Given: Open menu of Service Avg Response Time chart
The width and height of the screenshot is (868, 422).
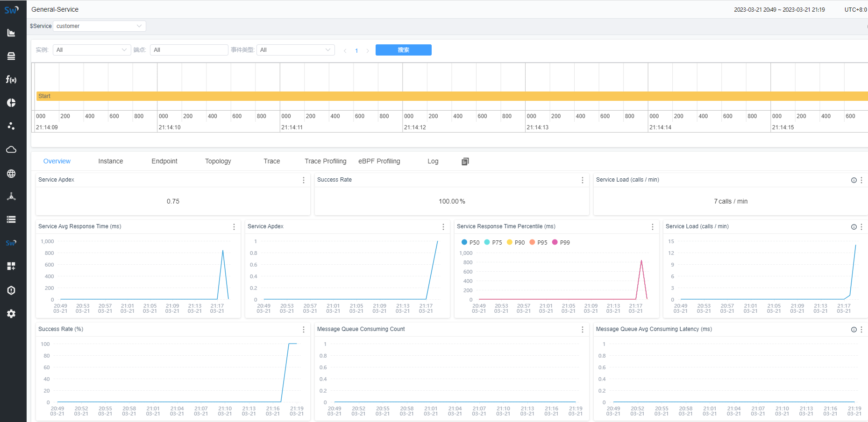Looking at the screenshot, I should [234, 227].
